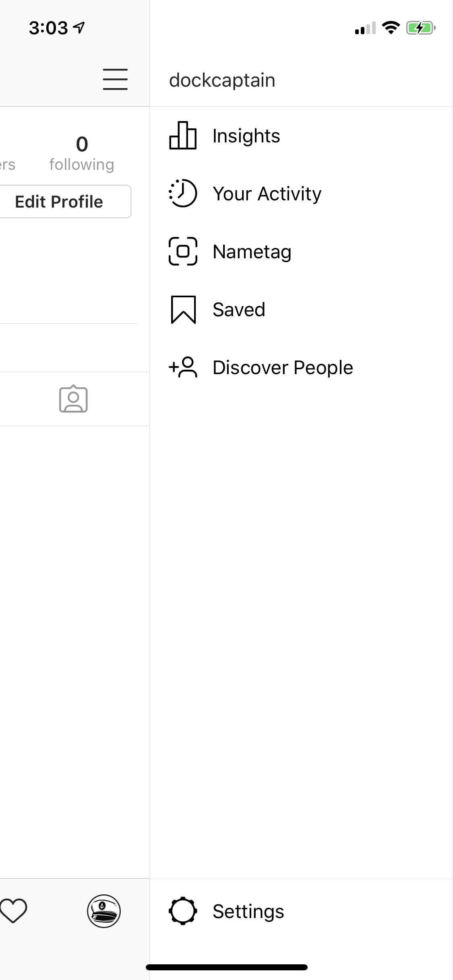Tap the Your Activity clock icon
Screen dimensions: 453x980
coord(183,194)
